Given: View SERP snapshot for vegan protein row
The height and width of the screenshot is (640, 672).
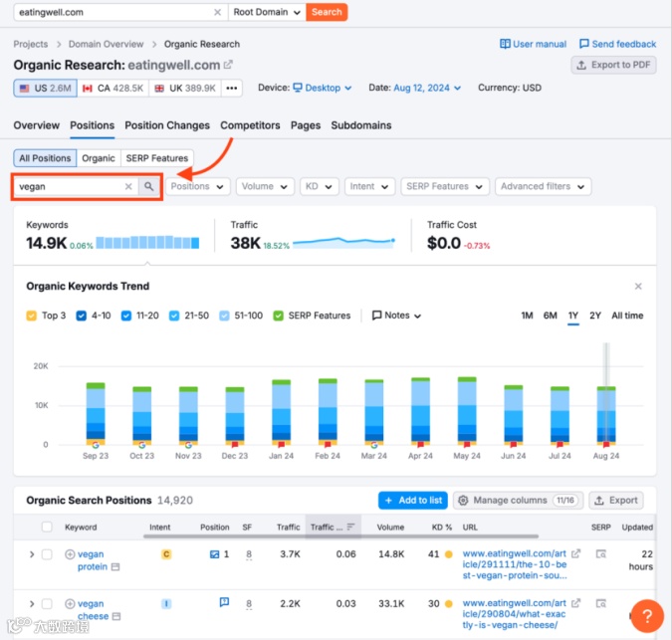Looking at the screenshot, I should tap(601, 554).
